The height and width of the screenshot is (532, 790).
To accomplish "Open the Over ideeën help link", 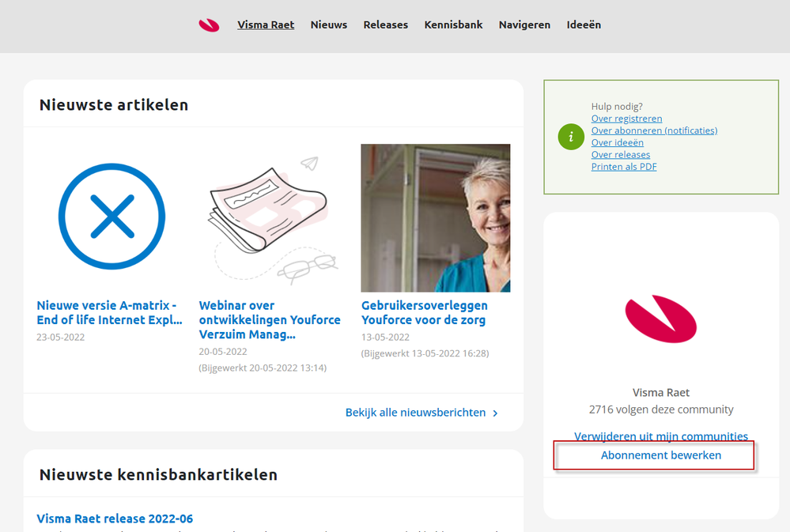I will click(617, 142).
